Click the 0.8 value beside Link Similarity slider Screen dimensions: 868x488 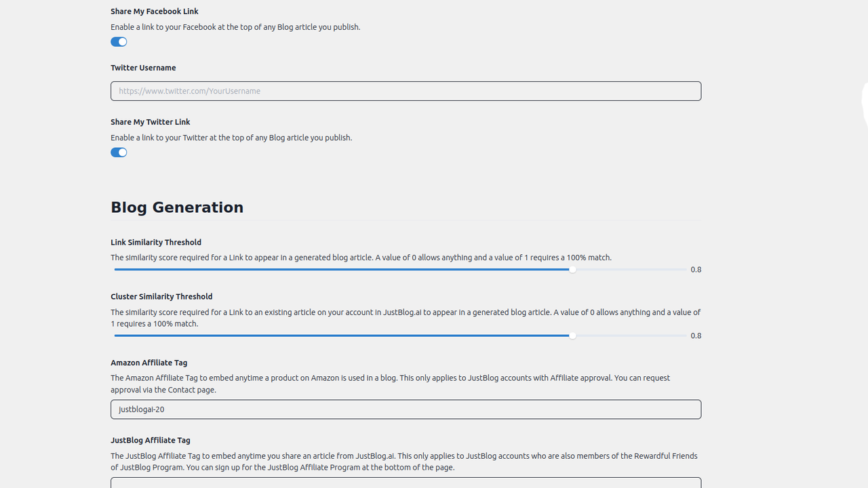click(695, 269)
